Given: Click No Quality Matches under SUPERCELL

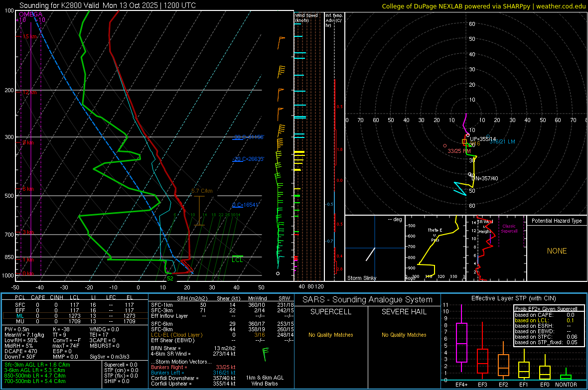Looking at the screenshot, I should coord(331,335).
